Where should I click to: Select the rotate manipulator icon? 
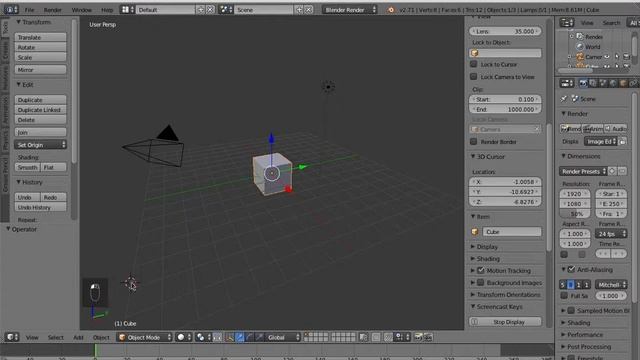coord(249,337)
